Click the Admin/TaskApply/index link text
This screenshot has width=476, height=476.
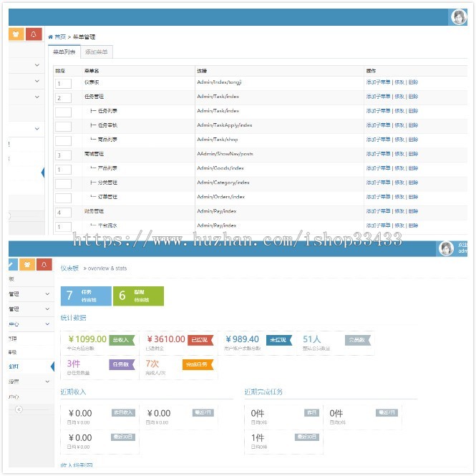point(225,125)
